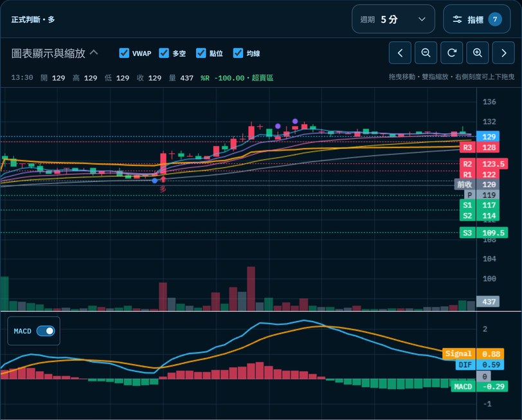Click the current price tag 129
Screen dimensions: 522x420
[x=488, y=136]
